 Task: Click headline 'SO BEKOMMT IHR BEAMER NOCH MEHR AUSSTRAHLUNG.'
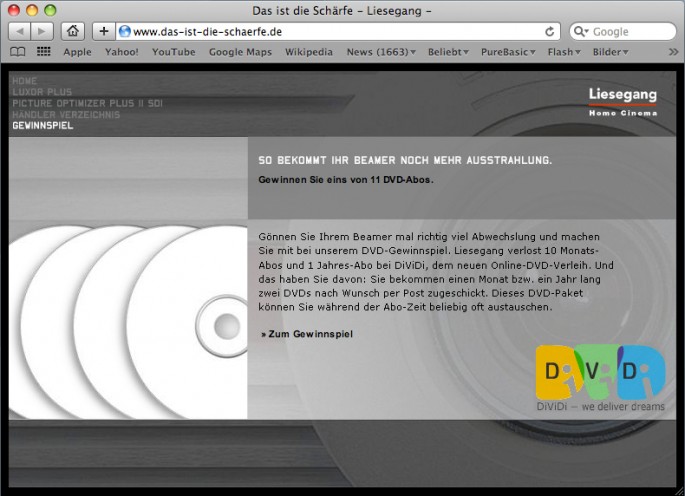pyautogui.click(x=405, y=160)
